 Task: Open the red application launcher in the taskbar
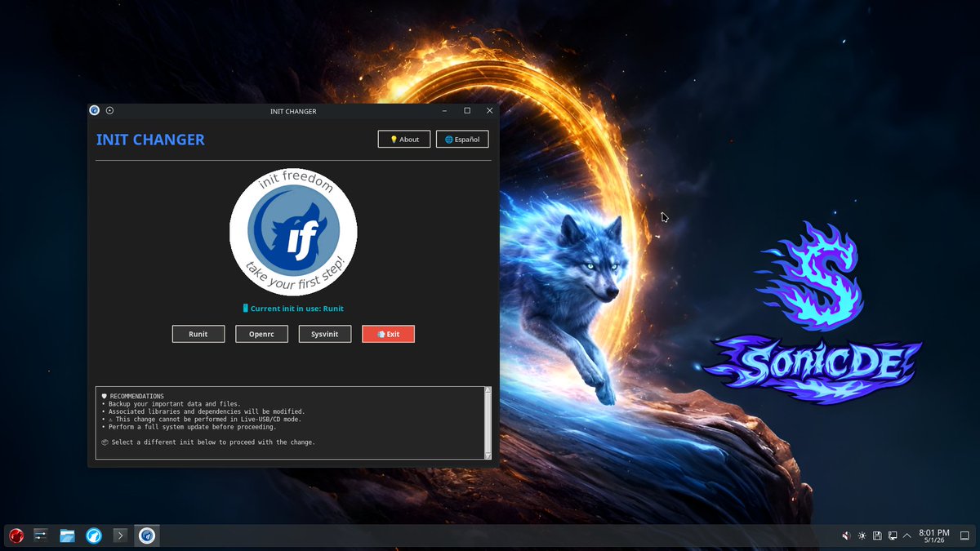pos(16,535)
